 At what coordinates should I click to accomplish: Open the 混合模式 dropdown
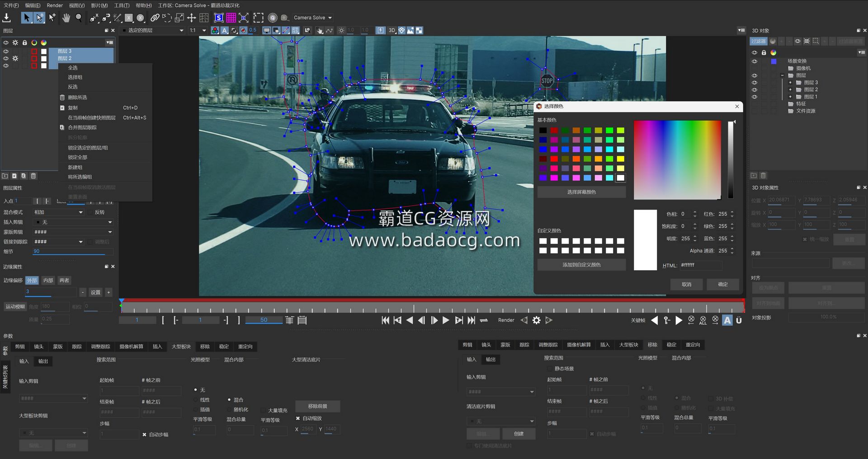(59, 212)
